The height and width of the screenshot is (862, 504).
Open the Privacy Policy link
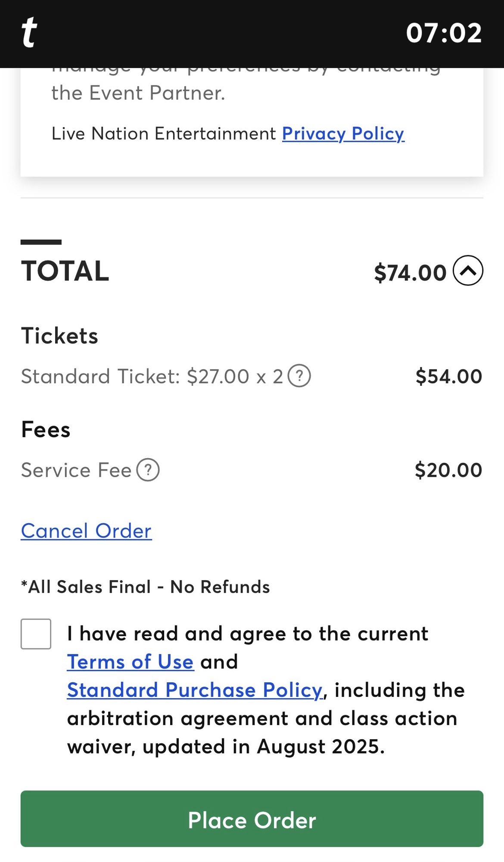(x=343, y=134)
